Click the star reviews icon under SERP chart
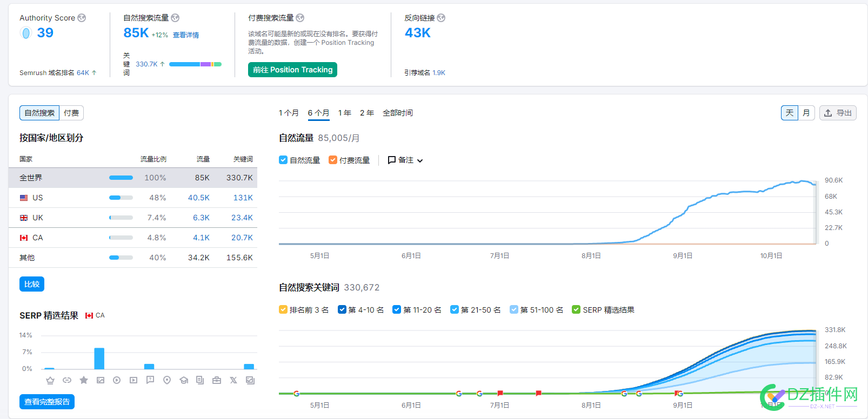Viewport: 868px width, 419px height. click(x=84, y=380)
